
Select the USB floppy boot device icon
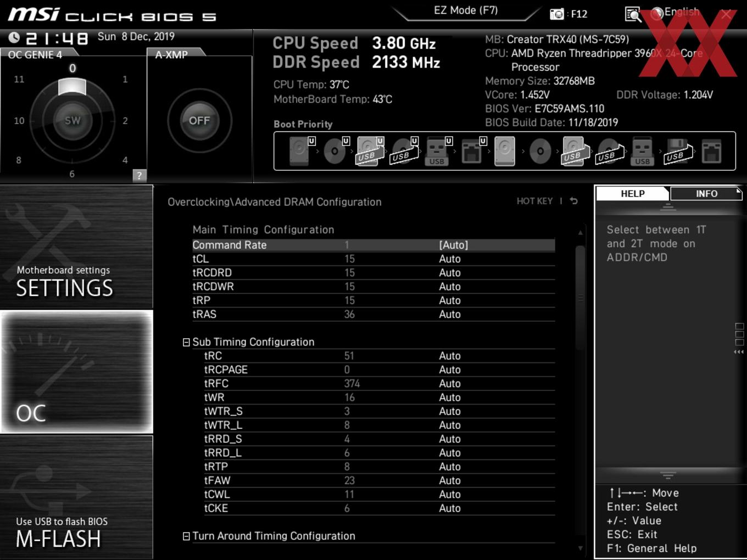click(x=679, y=151)
